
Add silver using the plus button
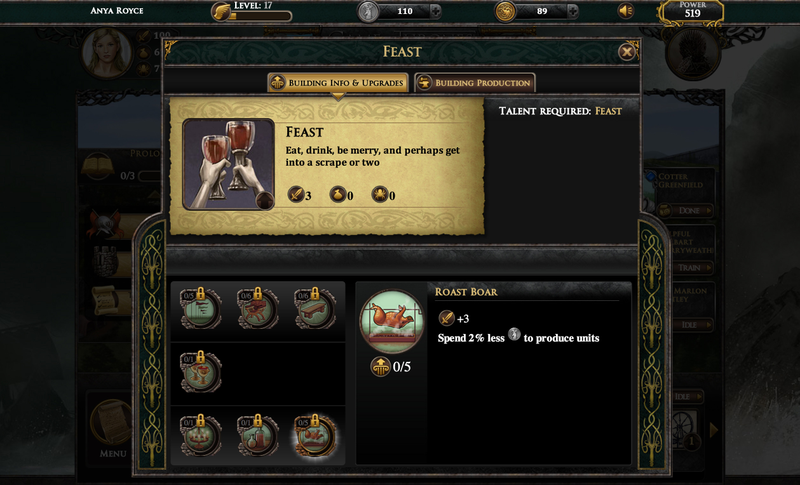coord(435,11)
